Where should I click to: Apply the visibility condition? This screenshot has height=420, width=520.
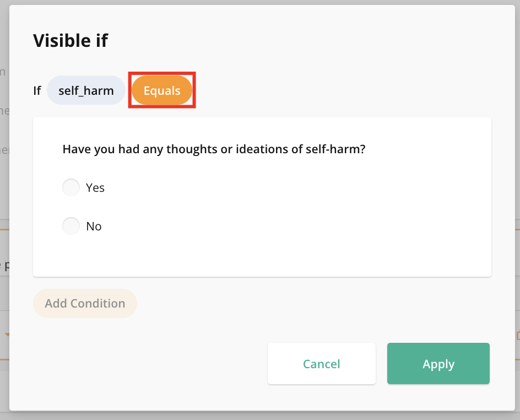click(x=438, y=364)
